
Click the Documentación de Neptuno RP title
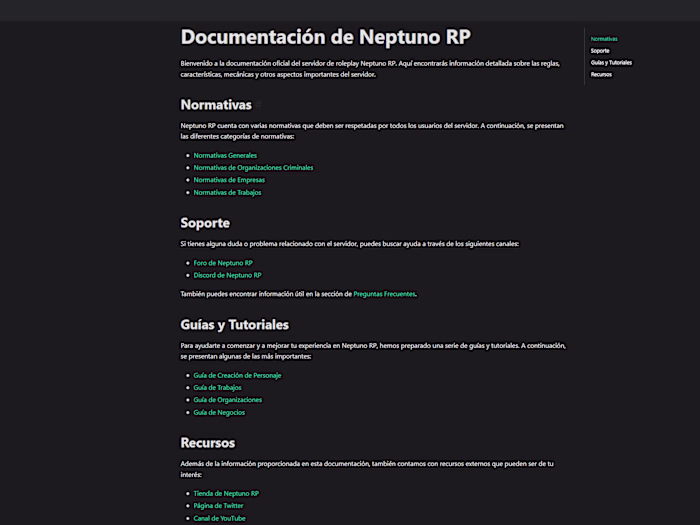pos(325,37)
